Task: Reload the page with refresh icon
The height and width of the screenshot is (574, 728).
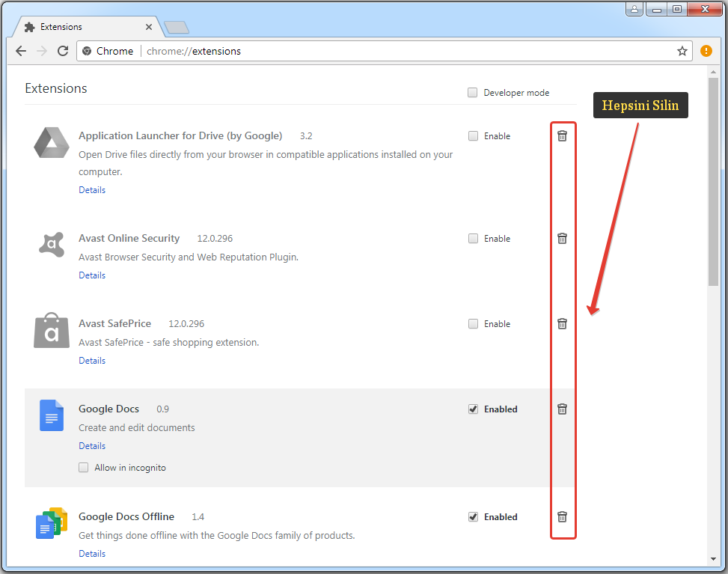Action: (x=63, y=51)
